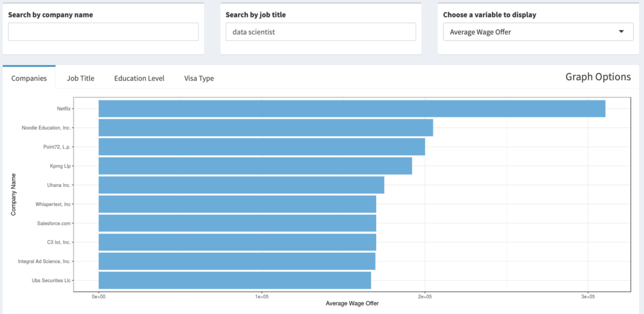Image resolution: width=644 pixels, height=314 pixels.
Task: Click the 'Ubs Securities Llc' axis label
Action: [52, 280]
